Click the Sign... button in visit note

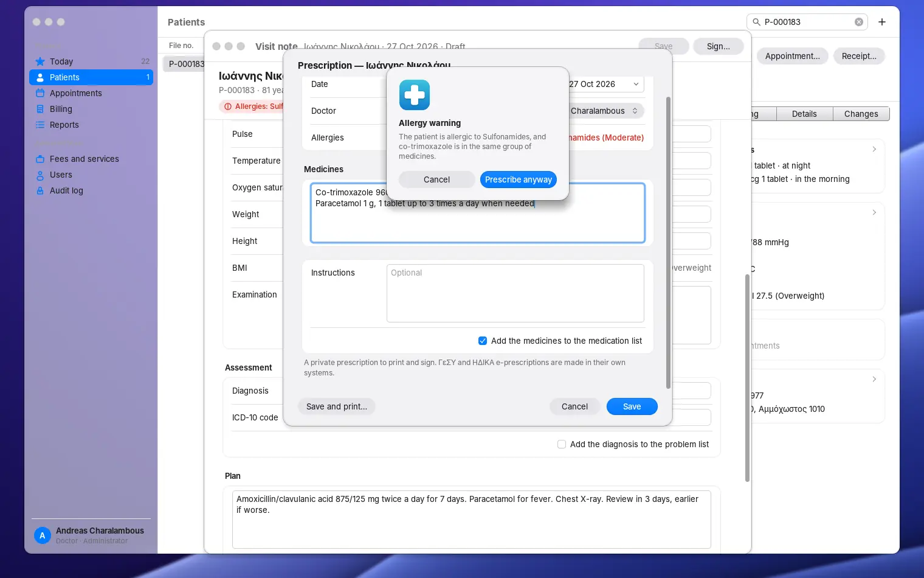(719, 46)
